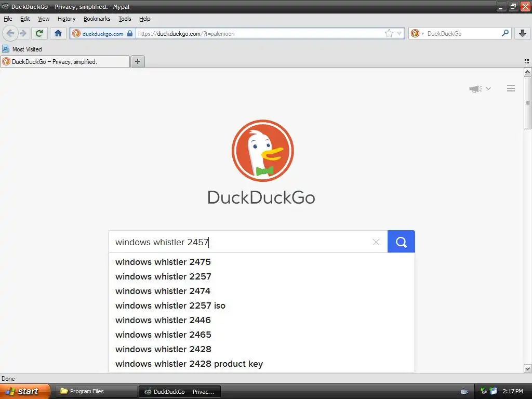Choose suggestion 'windows whistler 2257 iso'
This screenshot has width=532, height=399.
262,305
